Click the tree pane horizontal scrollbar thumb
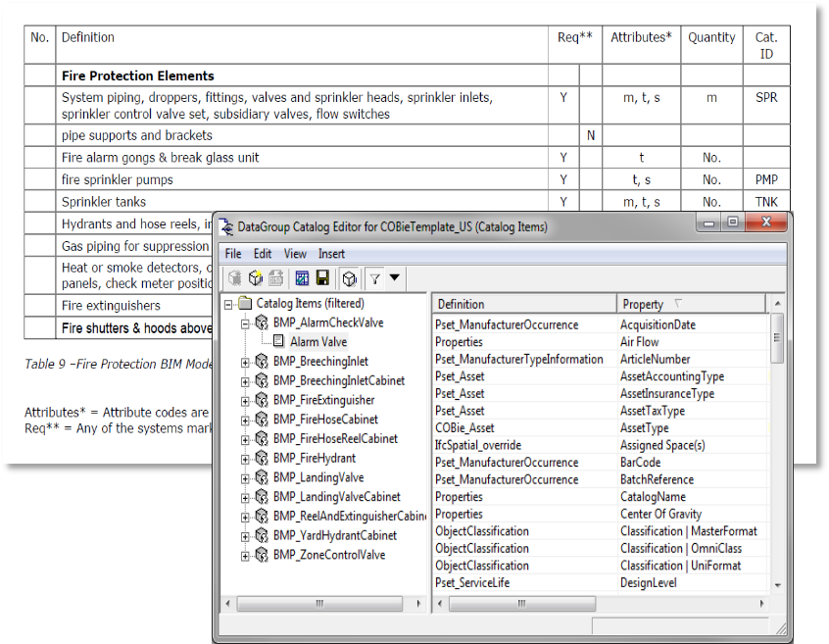 (x=319, y=603)
